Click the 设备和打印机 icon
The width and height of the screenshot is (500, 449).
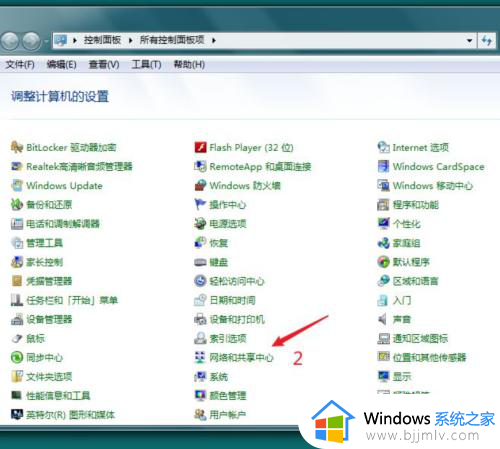(x=200, y=319)
